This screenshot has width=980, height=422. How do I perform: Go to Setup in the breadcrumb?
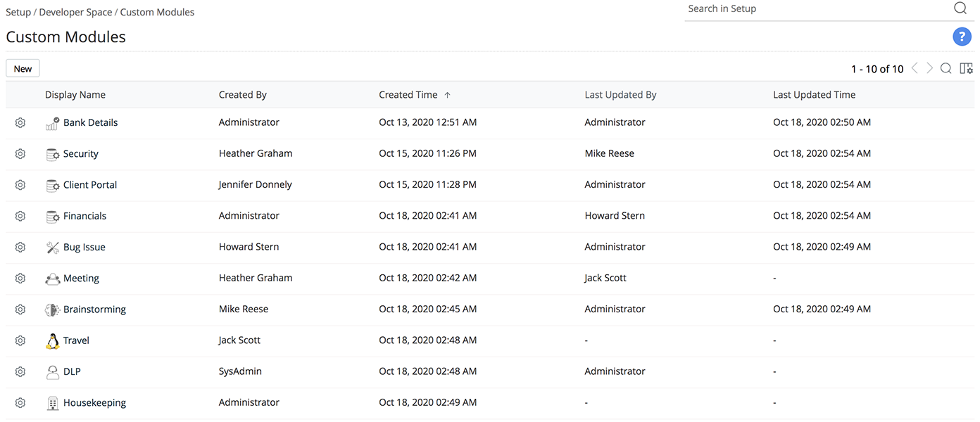click(18, 12)
